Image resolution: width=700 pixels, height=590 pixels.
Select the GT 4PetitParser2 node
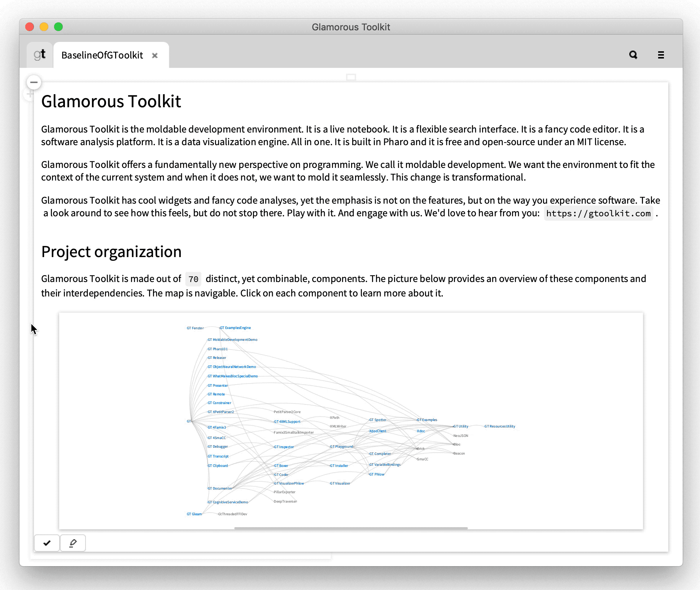[x=220, y=412]
